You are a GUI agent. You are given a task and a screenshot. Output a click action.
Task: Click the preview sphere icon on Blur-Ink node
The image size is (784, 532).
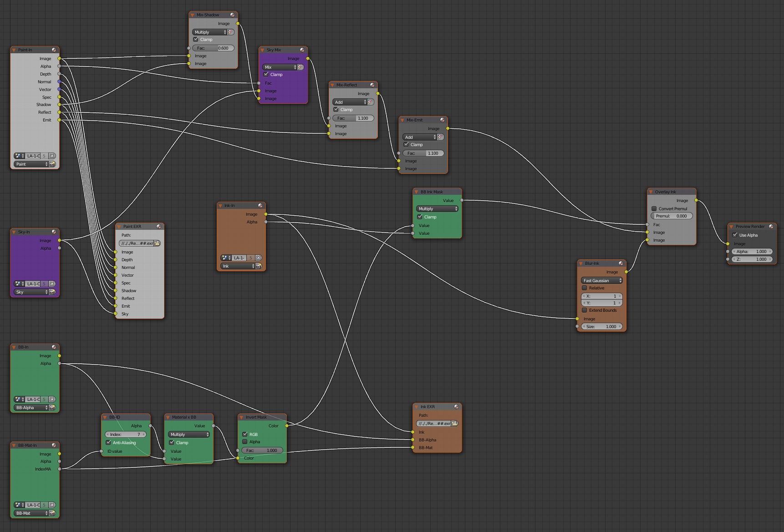pyautogui.click(x=621, y=263)
